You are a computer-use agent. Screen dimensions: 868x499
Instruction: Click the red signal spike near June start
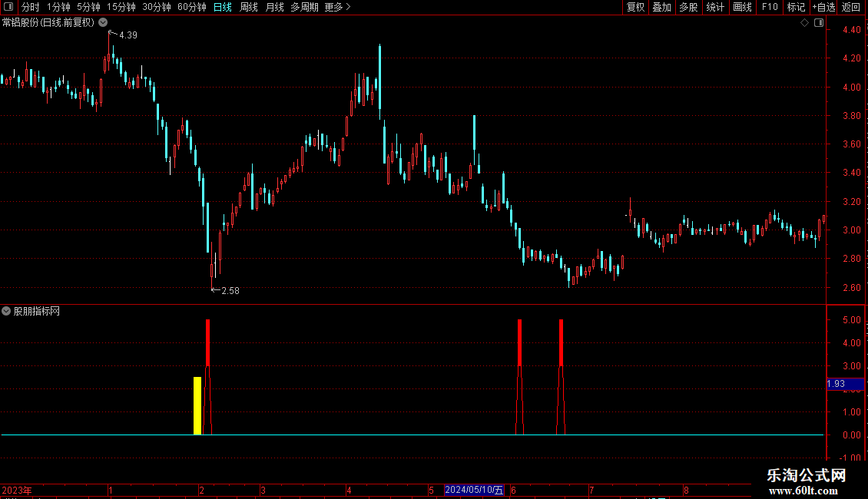[x=519, y=377]
